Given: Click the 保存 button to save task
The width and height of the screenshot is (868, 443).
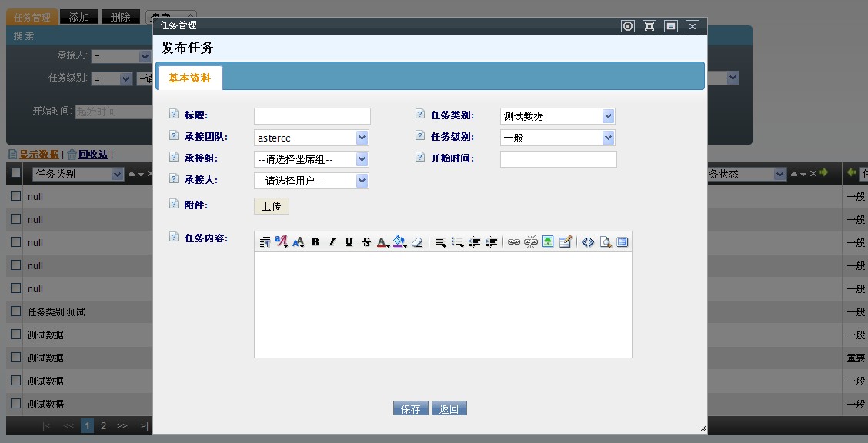Looking at the screenshot, I should [x=410, y=409].
